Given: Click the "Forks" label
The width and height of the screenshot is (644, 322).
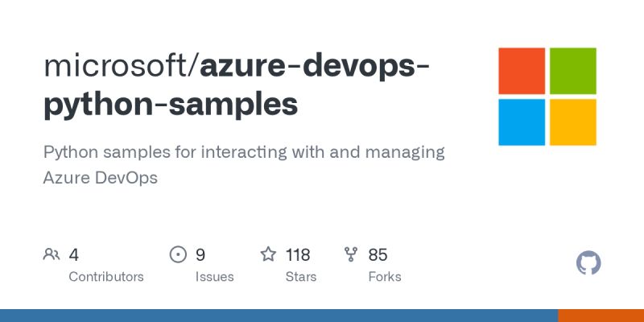Looking at the screenshot, I should point(385,277).
